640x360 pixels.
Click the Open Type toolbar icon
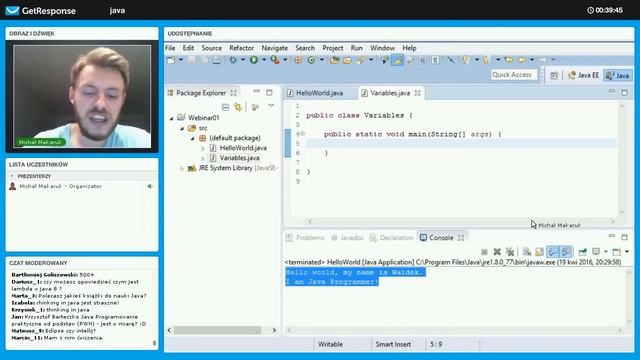335,60
